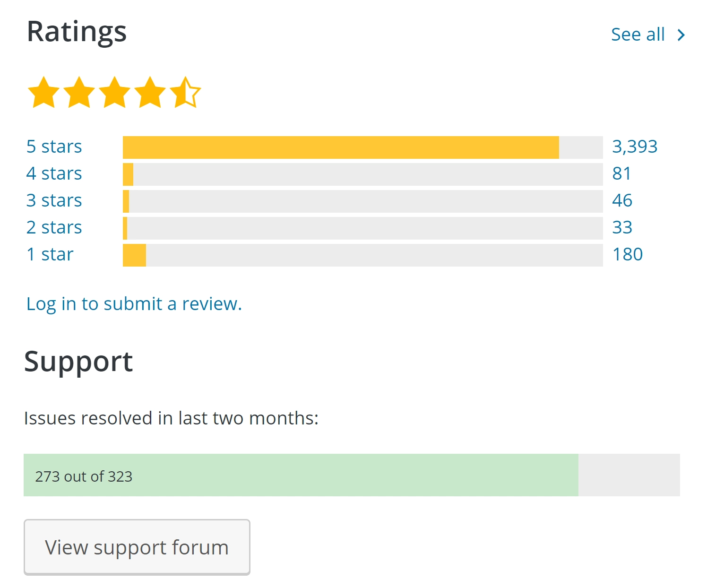Click the first gold rating star
Viewport: 707px width, 588px height.
43,93
